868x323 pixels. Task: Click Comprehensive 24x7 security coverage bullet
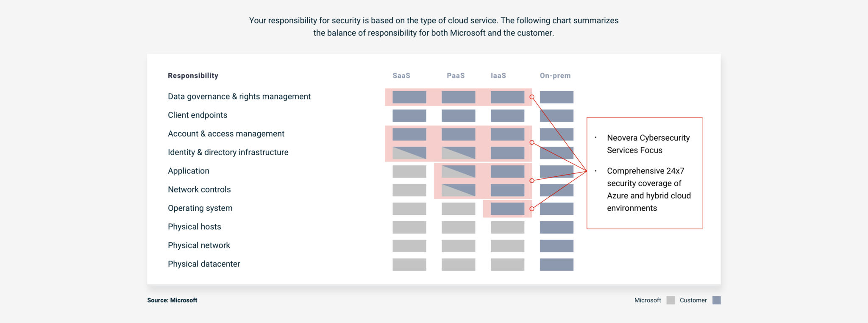648,189
